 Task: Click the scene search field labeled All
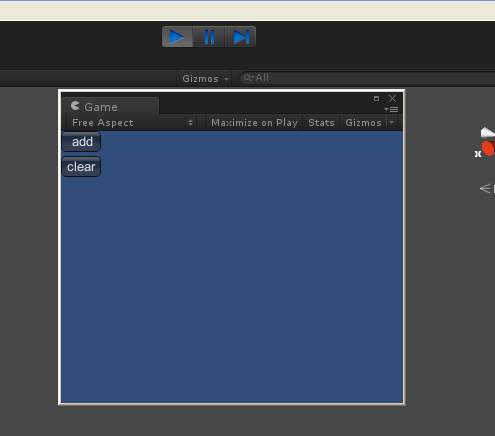(x=367, y=78)
